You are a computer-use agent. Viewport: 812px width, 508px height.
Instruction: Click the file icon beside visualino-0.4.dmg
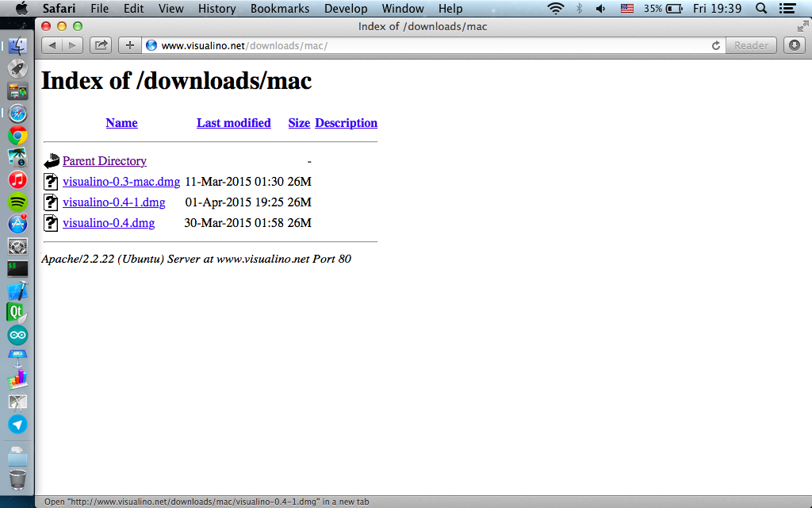[x=51, y=223]
